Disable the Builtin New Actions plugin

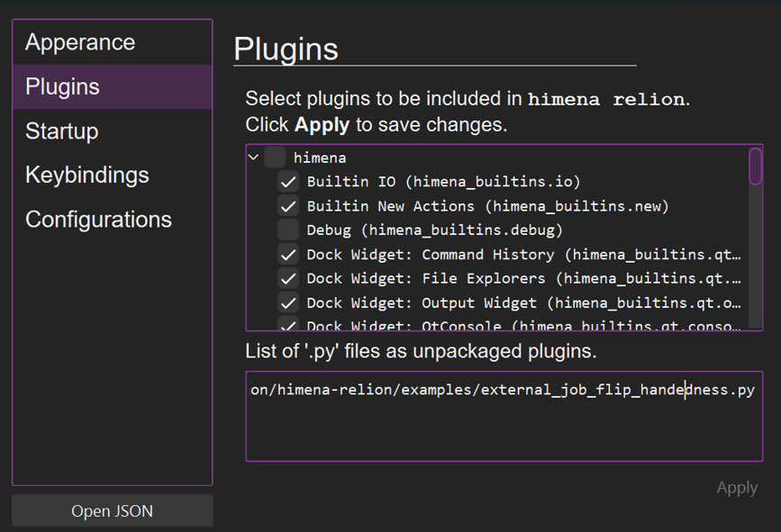(288, 206)
